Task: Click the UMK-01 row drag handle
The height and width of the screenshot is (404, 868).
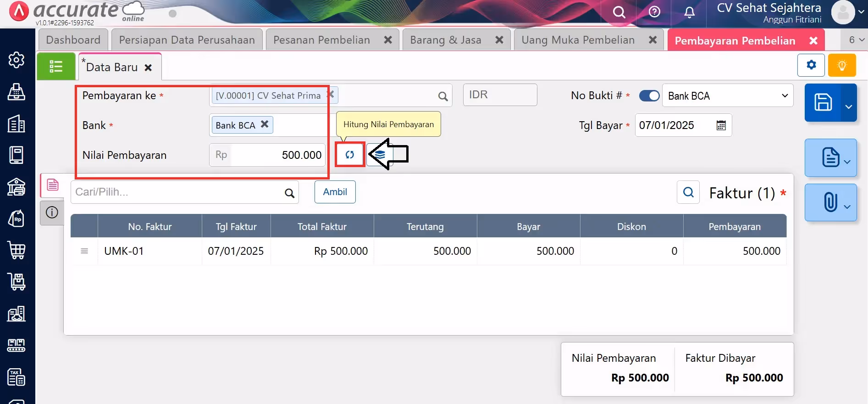Action: click(84, 251)
